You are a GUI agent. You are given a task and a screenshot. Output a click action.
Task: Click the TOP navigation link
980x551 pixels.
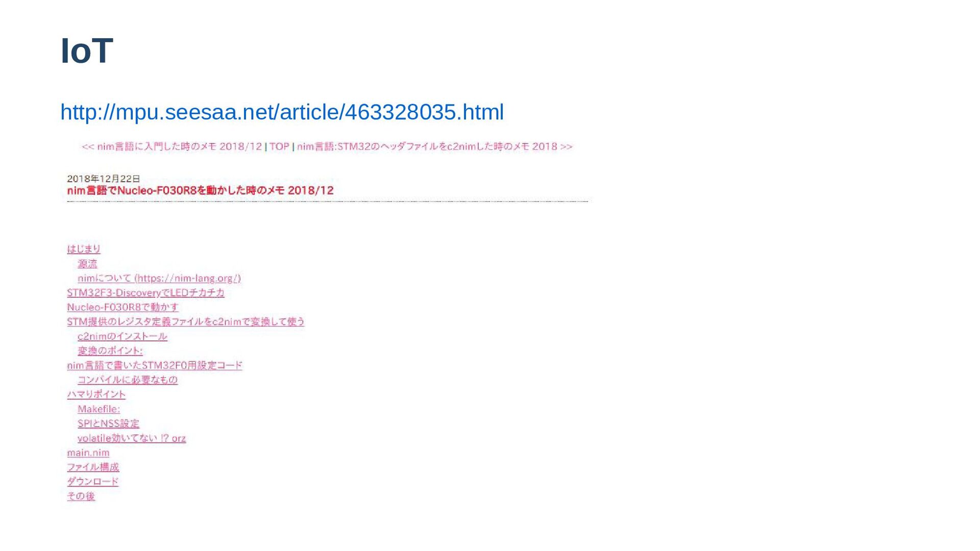pyautogui.click(x=279, y=147)
